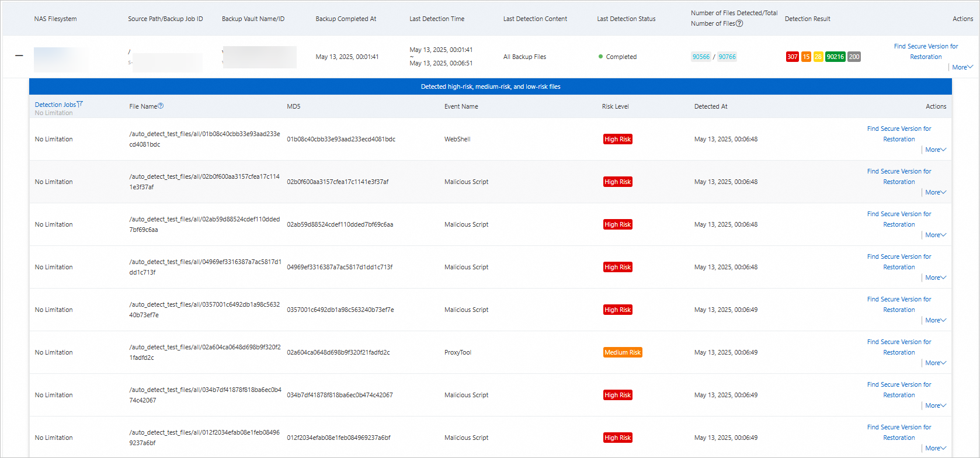Viewport: 980px width, 458px height.
Task: Find secure version for the WebShell file
Action: click(899, 134)
